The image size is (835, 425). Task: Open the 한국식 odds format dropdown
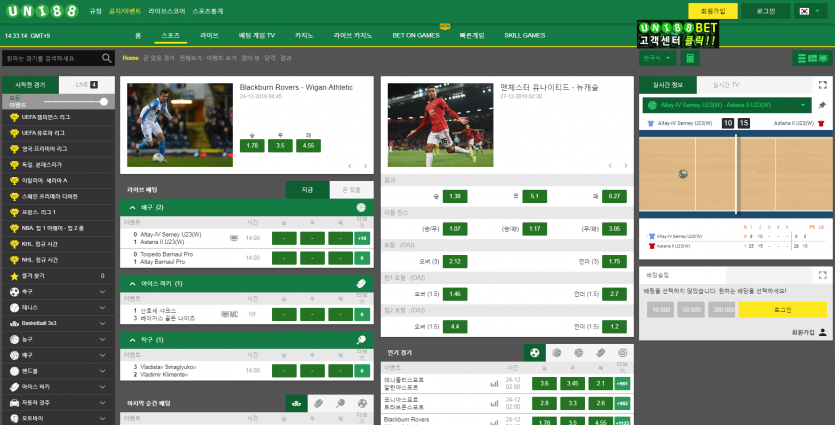pyautogui.click(x=658, y=58)
